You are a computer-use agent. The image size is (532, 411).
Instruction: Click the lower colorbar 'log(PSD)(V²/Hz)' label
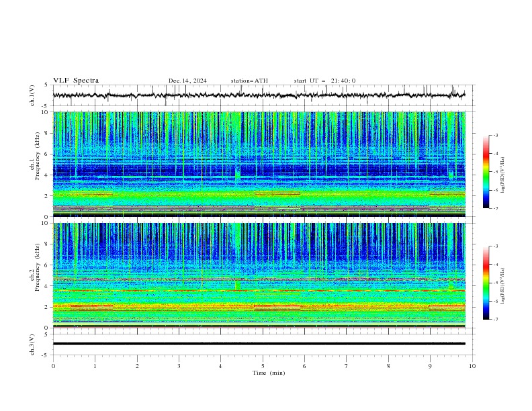click(x=502, y=285)
